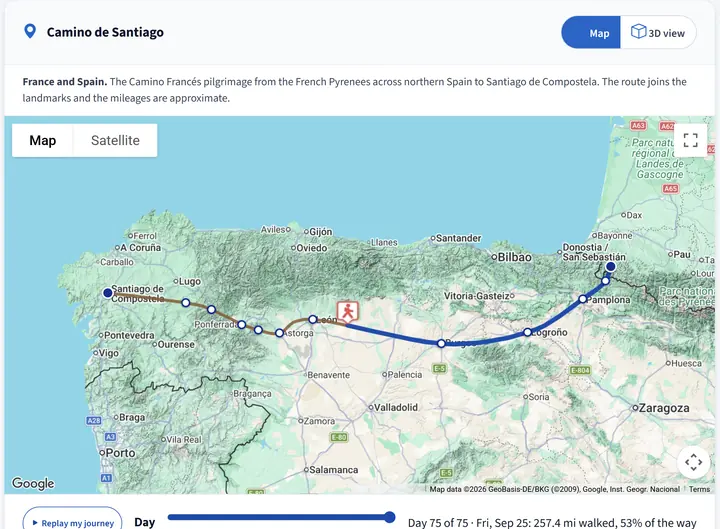Viewport: 720px width, 529px height.
Task: Select the Santiago de Compostela endpoint marker
Action: pyautogui.click(x=107, y=293)
